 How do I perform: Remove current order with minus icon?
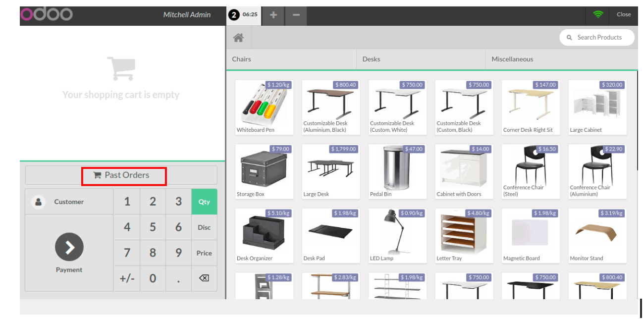point(296,15)
